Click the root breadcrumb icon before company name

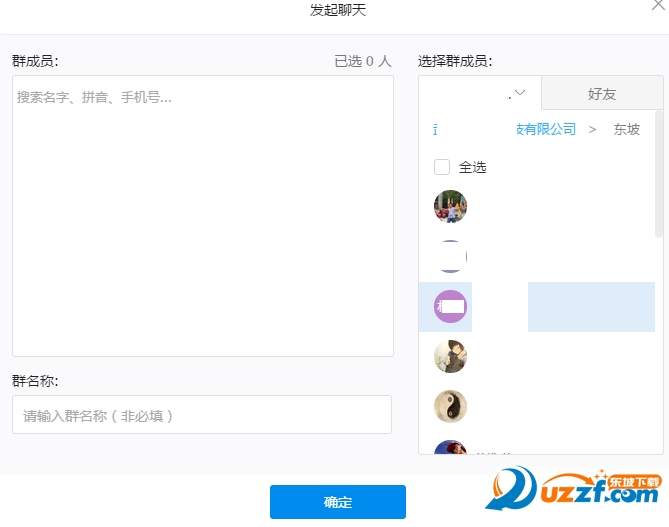click(x=435, y=129)
